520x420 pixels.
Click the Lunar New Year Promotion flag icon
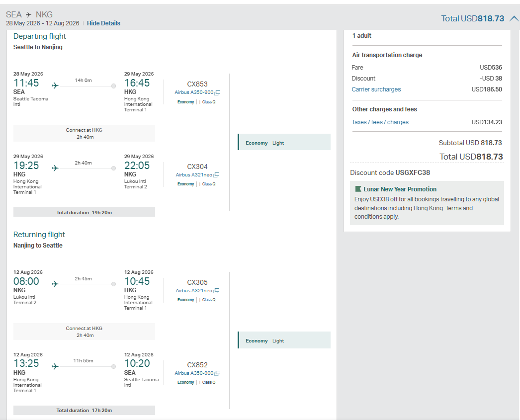358,189
